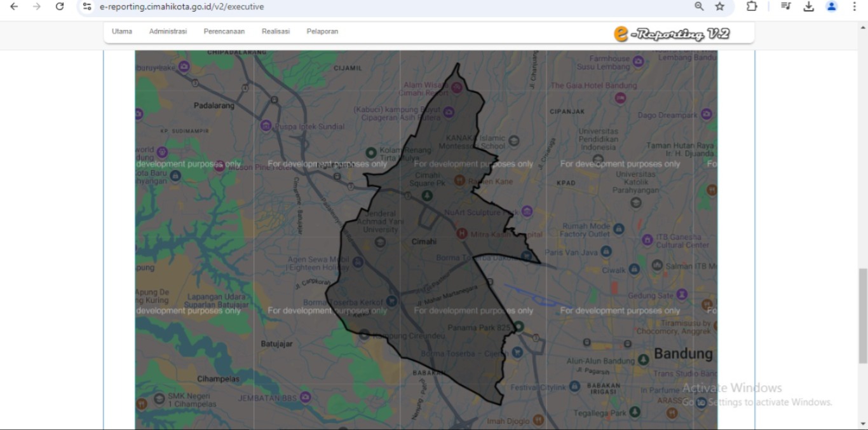Screen dimensions: 868x430
Task: Open the Administrasi menu
Action: (x=168, y=31)
